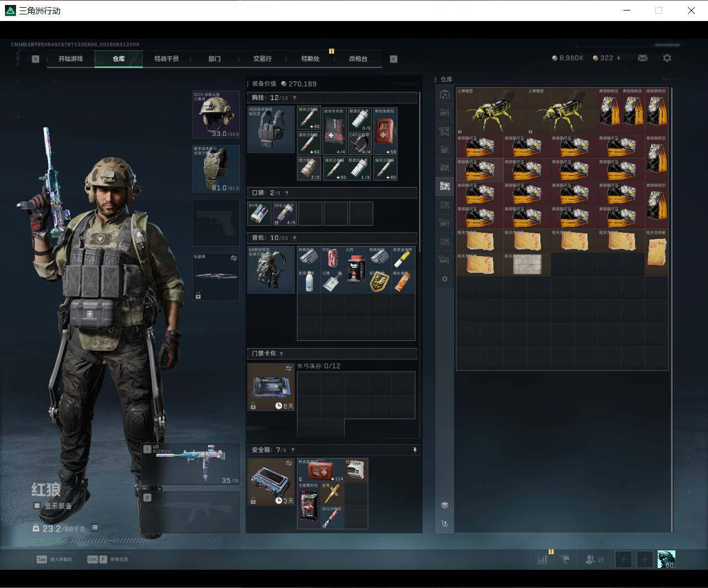Click the help icon beside 门禁卡包
This screenshot has width=708, height=588.
(282, 353)
